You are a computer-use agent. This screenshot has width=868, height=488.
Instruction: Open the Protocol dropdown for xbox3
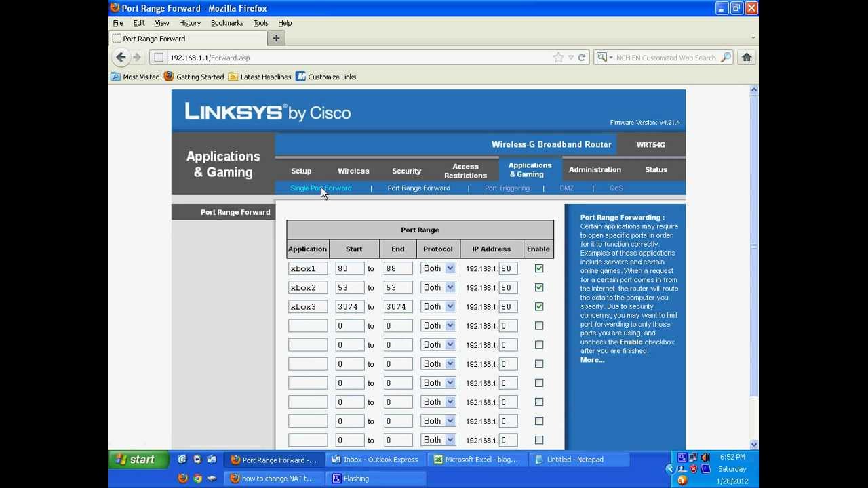point(438,306)
